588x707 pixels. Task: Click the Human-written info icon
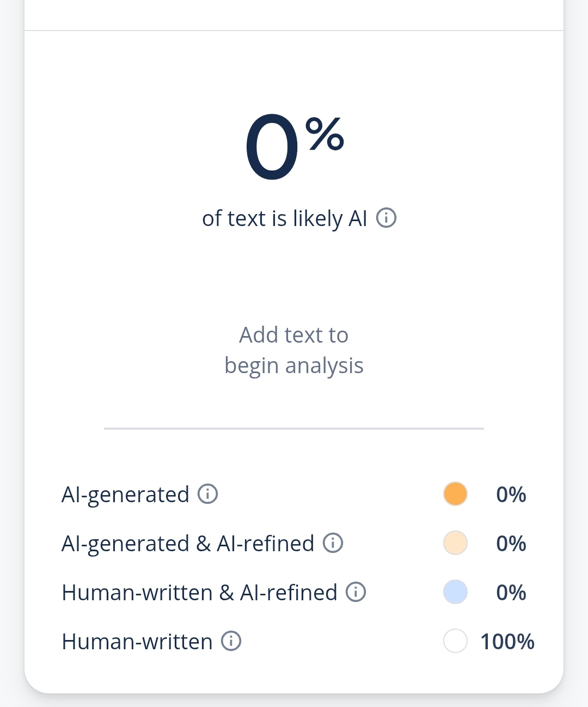click(x=231, y=641)
